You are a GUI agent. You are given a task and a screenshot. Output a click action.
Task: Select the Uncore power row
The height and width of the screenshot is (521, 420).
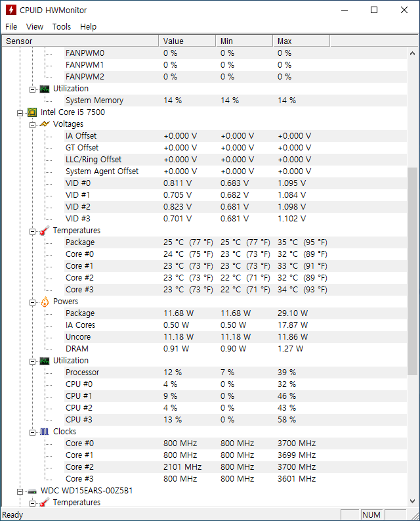pos(236,337)
